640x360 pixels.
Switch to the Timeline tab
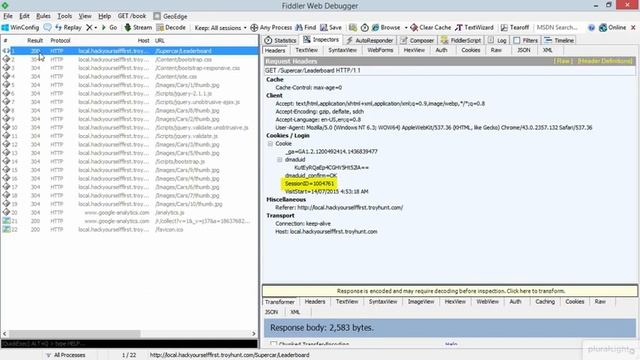click(559, 40)
